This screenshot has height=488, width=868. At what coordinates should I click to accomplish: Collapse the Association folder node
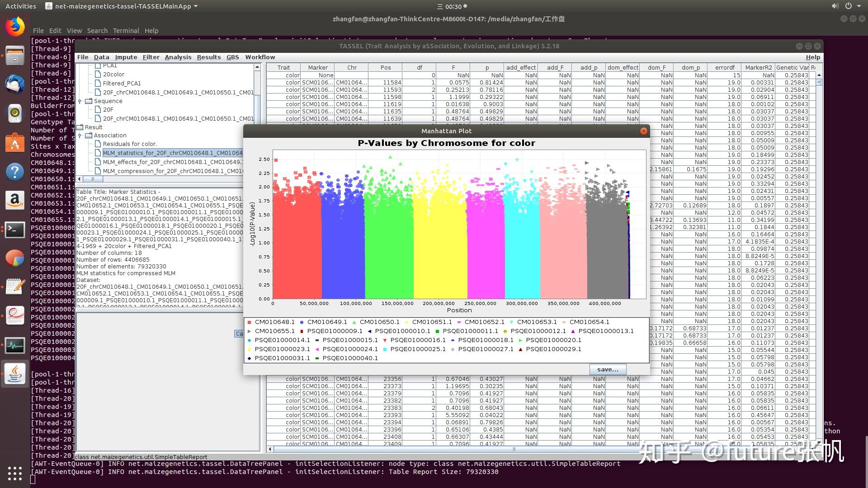click(x=80, y=136)
